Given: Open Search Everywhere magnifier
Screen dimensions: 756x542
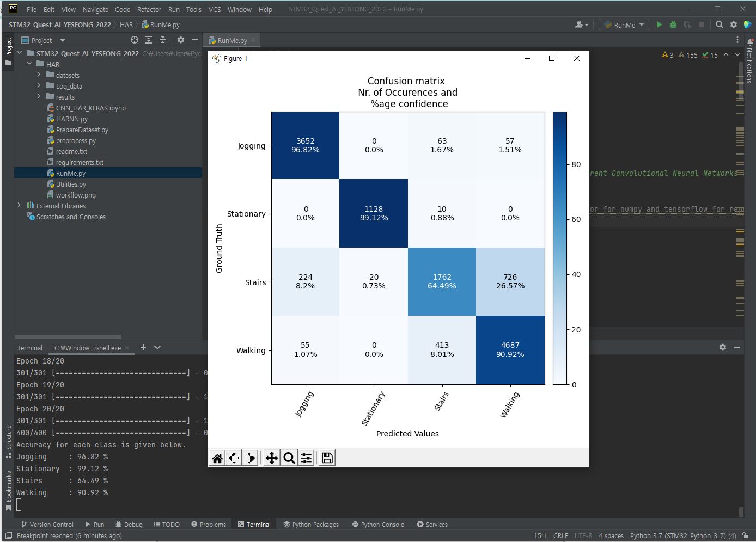Looking at the screenshot, I should click(x=720, y=24).
